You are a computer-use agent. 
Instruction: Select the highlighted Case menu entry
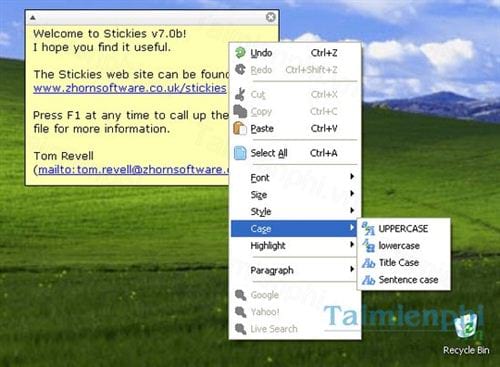(294, 229)
